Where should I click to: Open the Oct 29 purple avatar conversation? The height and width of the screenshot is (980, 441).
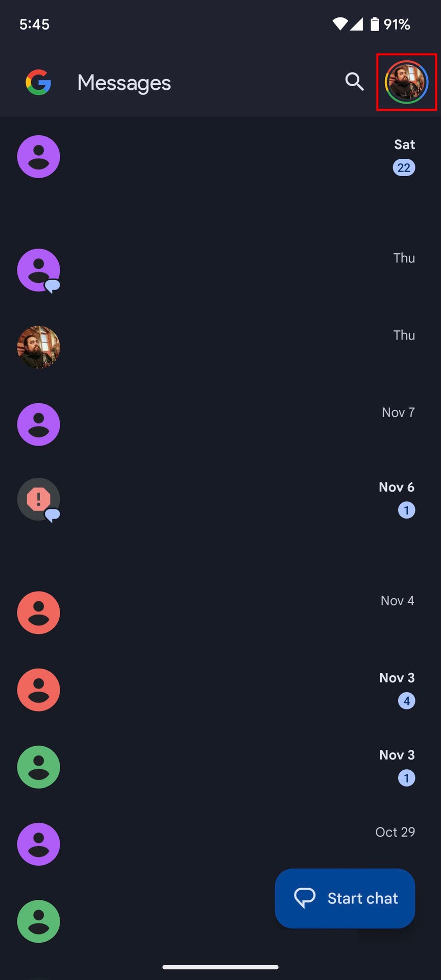click(39, 844)
